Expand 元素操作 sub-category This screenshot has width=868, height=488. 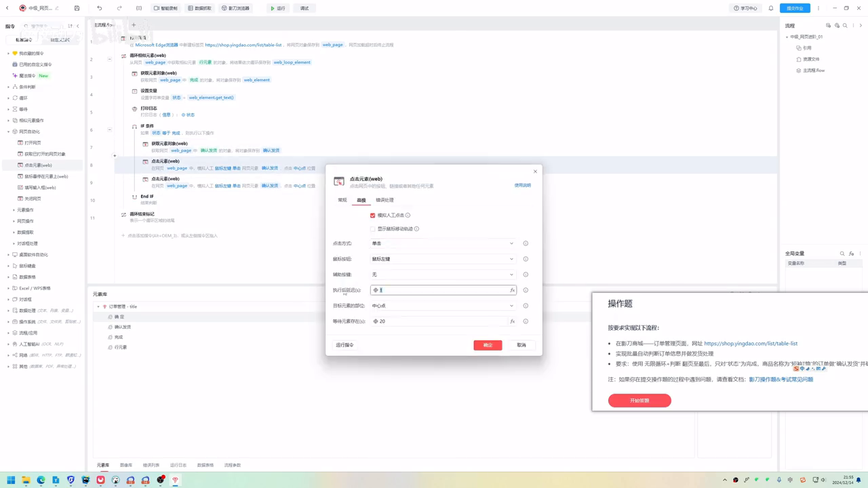(x=14, y=210)
